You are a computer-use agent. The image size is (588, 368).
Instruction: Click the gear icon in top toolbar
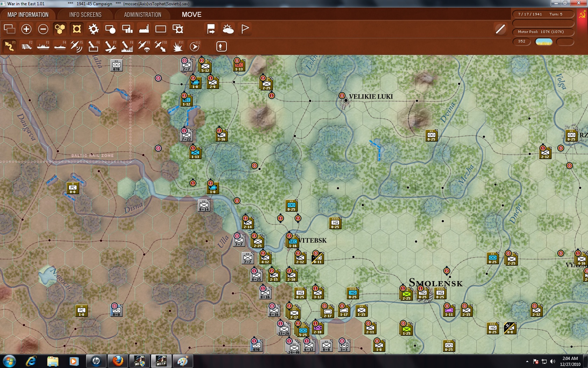pyautogui.click(x=93, y=29)
